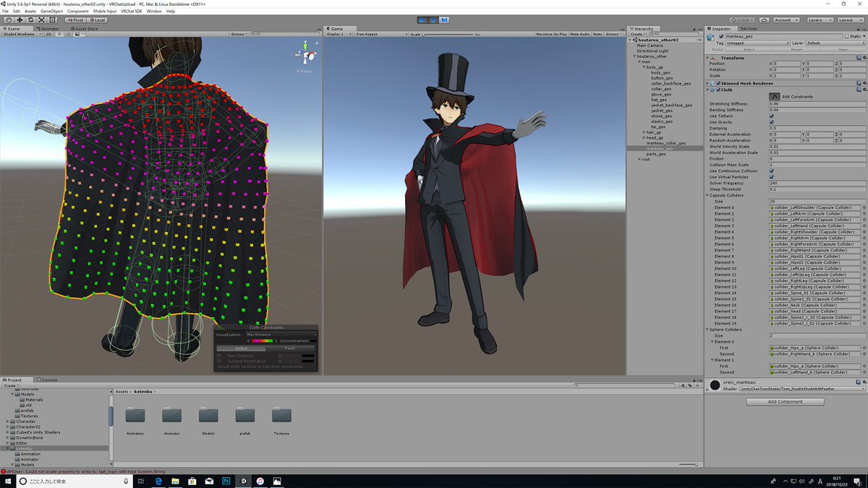Click Maximize On Play button

coord(551,34)
